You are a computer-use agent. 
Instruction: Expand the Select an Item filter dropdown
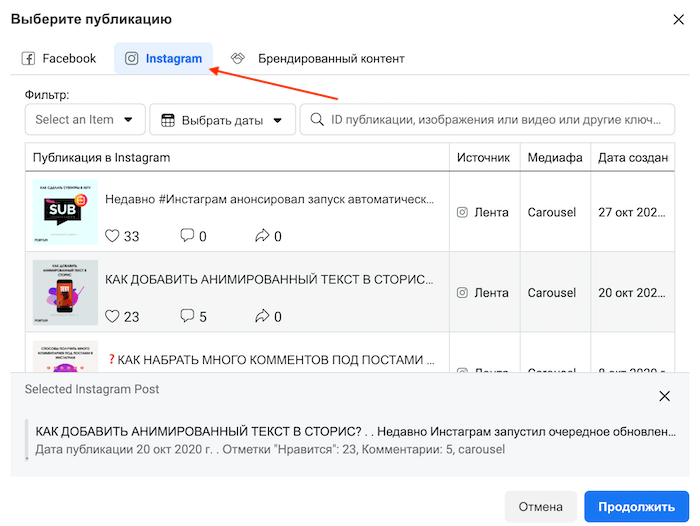[x=85, y=120]
